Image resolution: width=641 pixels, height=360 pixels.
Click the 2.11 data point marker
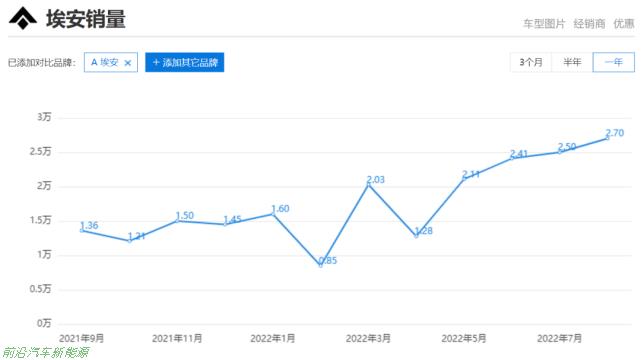coord(464,179)
